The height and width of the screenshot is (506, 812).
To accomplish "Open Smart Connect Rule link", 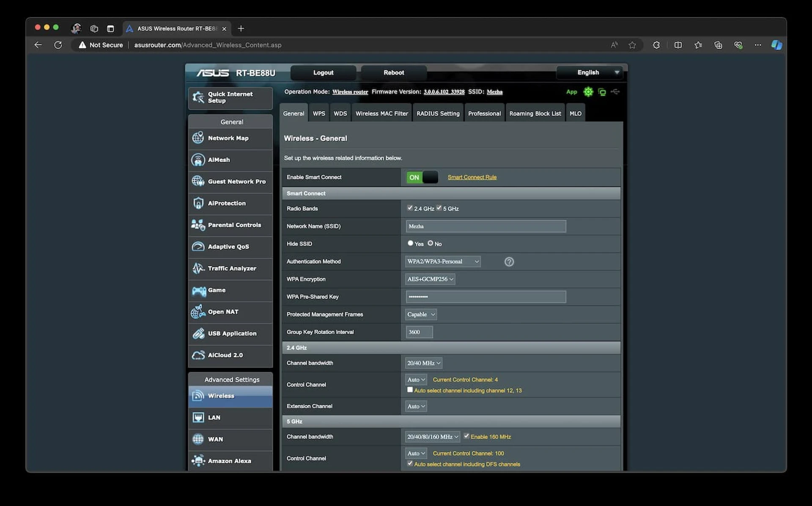I will click(472, 178).
